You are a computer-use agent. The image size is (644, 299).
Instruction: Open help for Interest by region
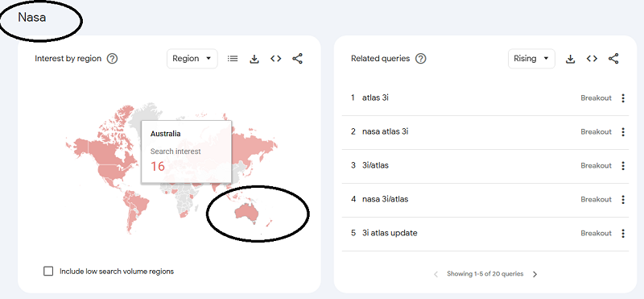coord(112,59)
